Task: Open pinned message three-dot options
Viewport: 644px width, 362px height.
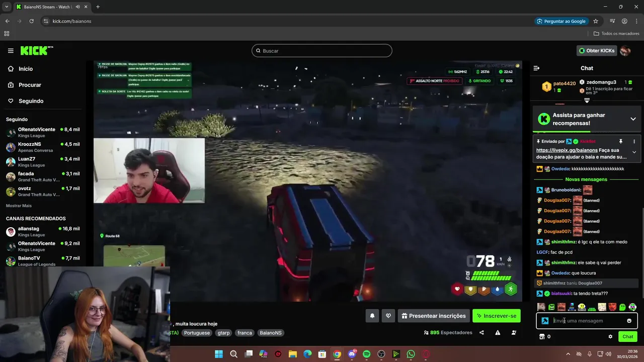Action: [x=634, y=141]
